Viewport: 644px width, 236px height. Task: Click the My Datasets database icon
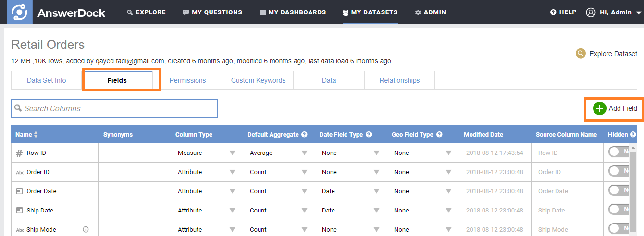click(x=346, y=12)
